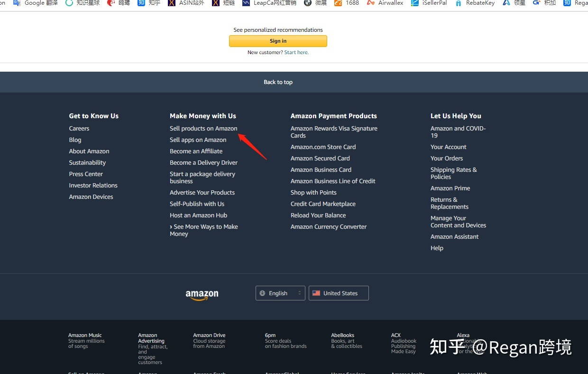Image resolution: width=588 pixels, height=374 pixels.
Task: Open Amazon Drive footer link
Action: pos(209,341)
